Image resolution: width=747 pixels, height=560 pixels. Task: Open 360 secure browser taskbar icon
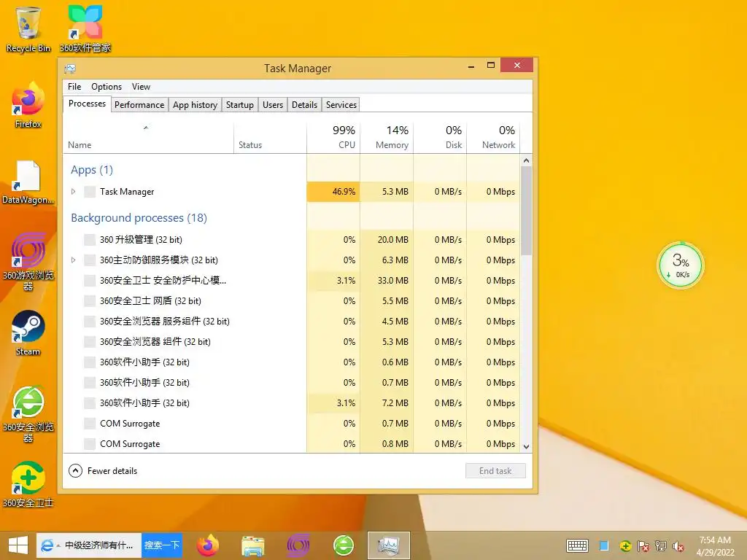(344, 545)
